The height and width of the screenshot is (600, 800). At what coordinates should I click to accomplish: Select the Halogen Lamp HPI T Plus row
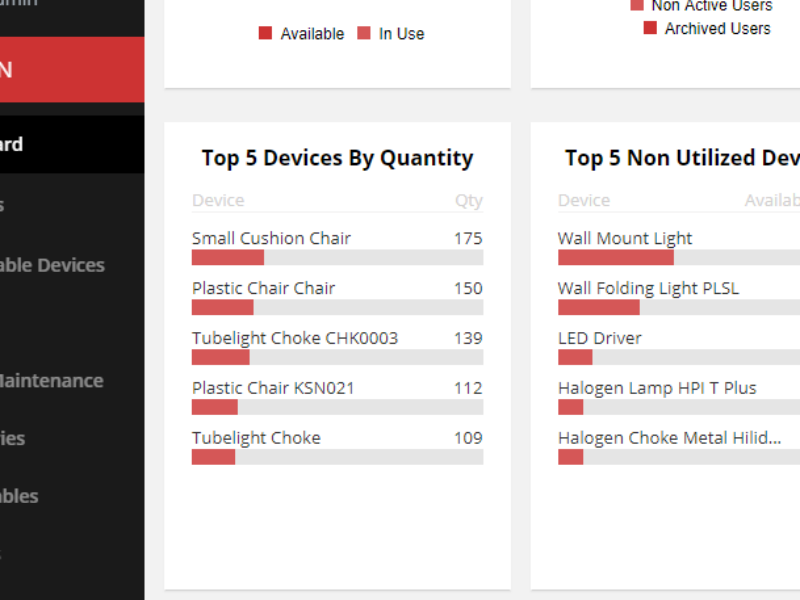click(679, 397)
